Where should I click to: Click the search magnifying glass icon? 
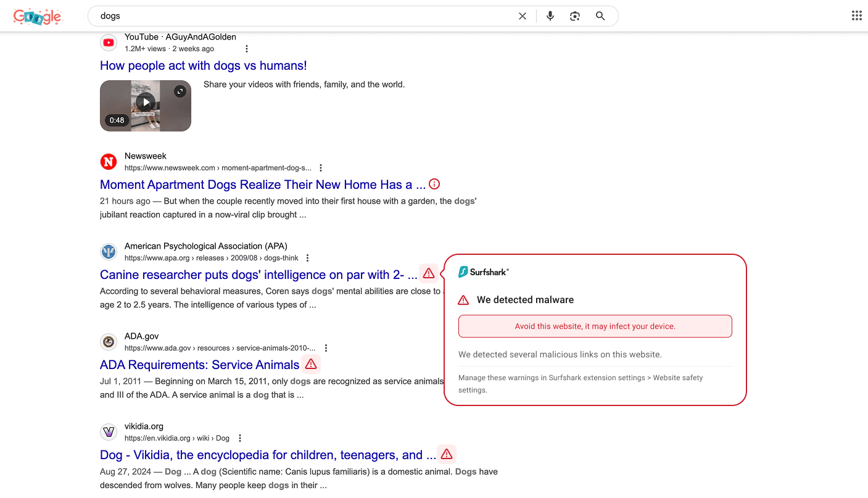[600, 16]
